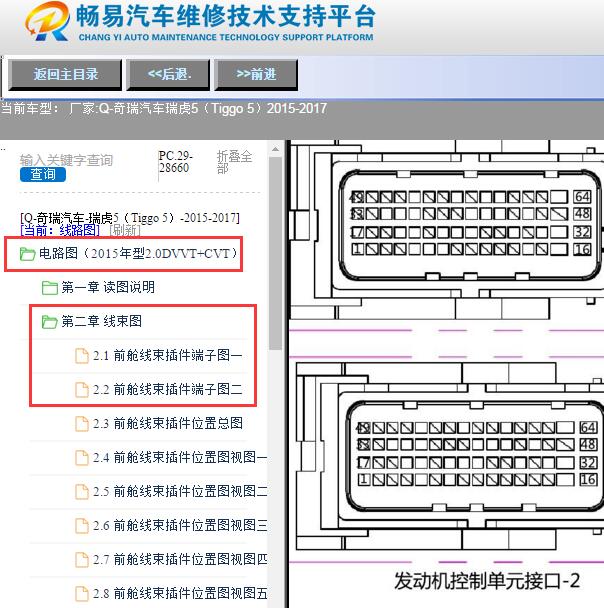The height and width of the screenshot is (608, 604).
Task: Click pin 16 on the lower connector diagram
Action: (x=588, y=480)
